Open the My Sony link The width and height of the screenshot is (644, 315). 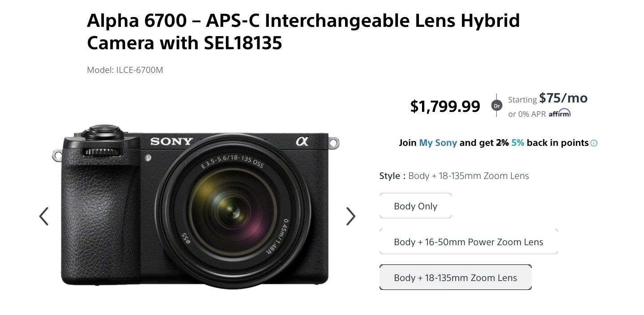coord(438,142)
